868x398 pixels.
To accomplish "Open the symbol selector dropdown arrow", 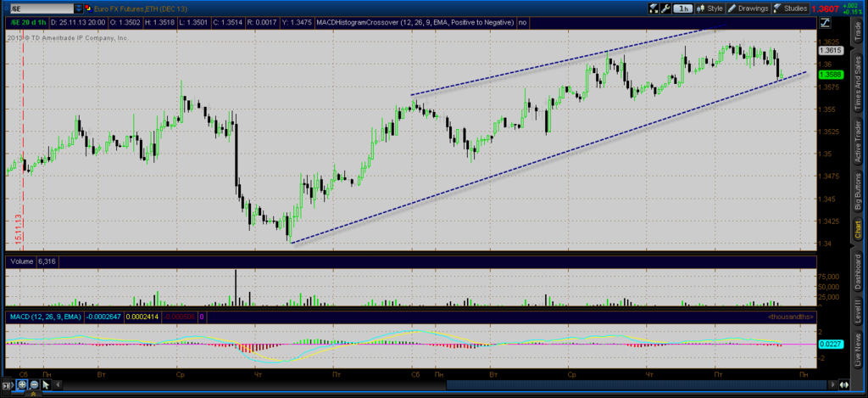I will [79, 8].
